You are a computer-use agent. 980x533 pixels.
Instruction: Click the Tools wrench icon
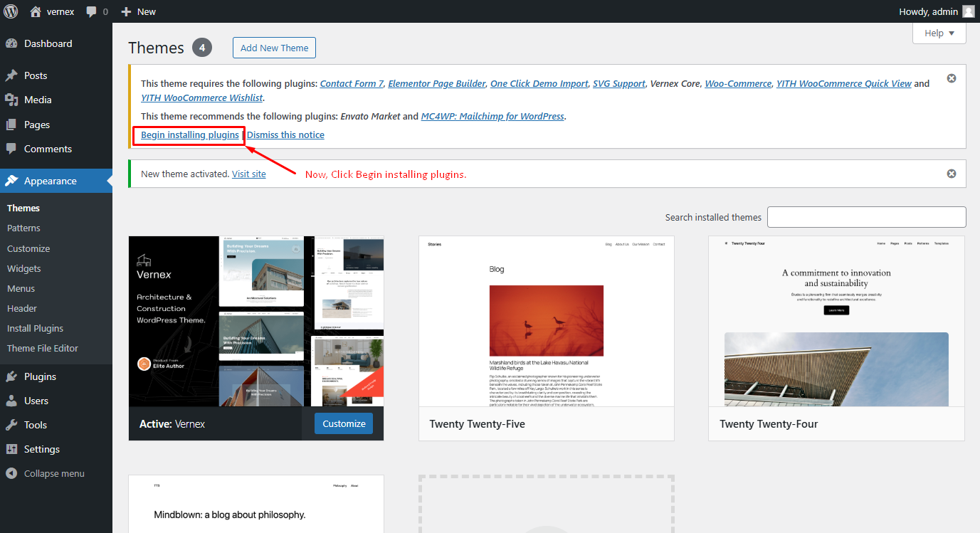11,425
